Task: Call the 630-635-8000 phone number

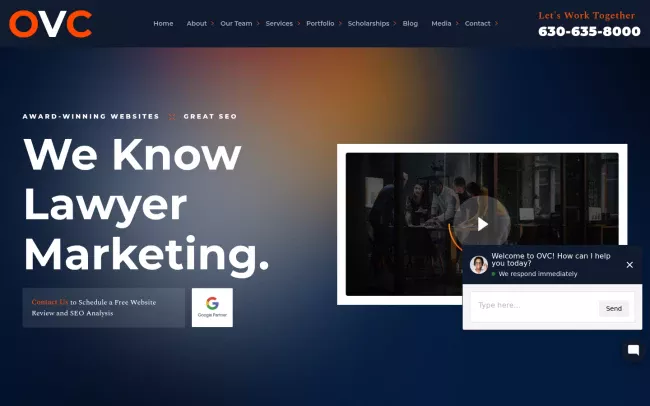Action: pos(589,32)
